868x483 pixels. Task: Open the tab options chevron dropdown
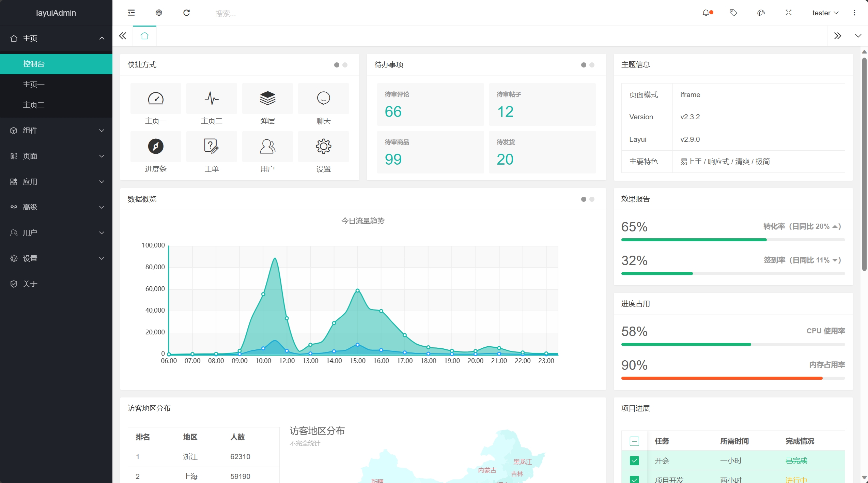click(858, 36)
